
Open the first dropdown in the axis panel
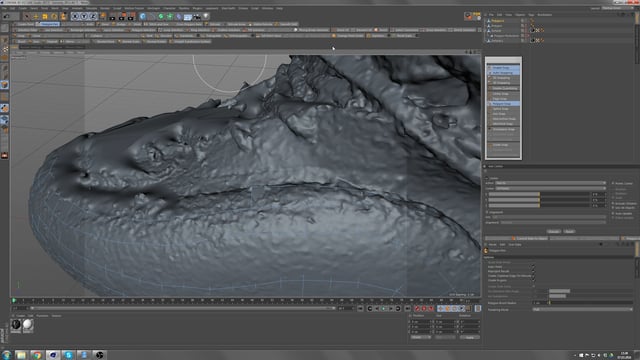tap(550, 183)
